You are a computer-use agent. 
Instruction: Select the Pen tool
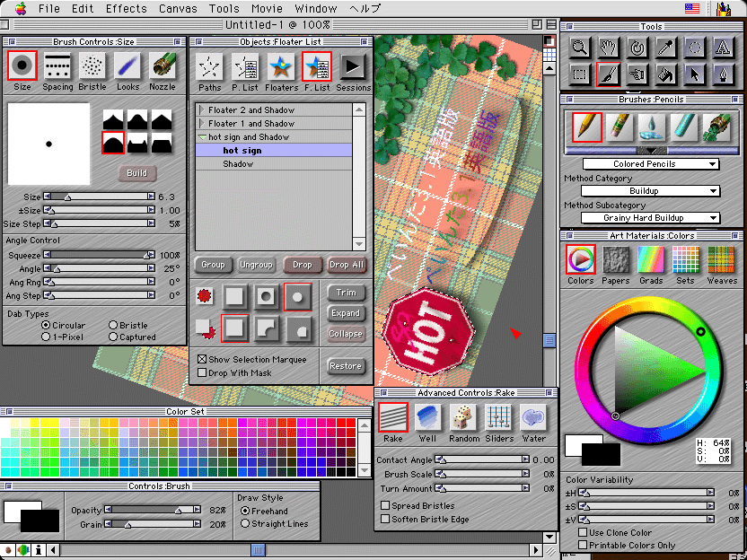(723, 74)
